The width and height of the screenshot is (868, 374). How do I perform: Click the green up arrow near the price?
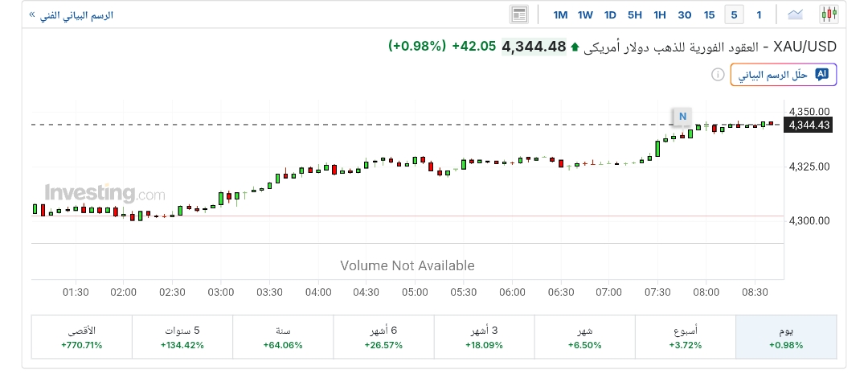[x=575, y=47]
